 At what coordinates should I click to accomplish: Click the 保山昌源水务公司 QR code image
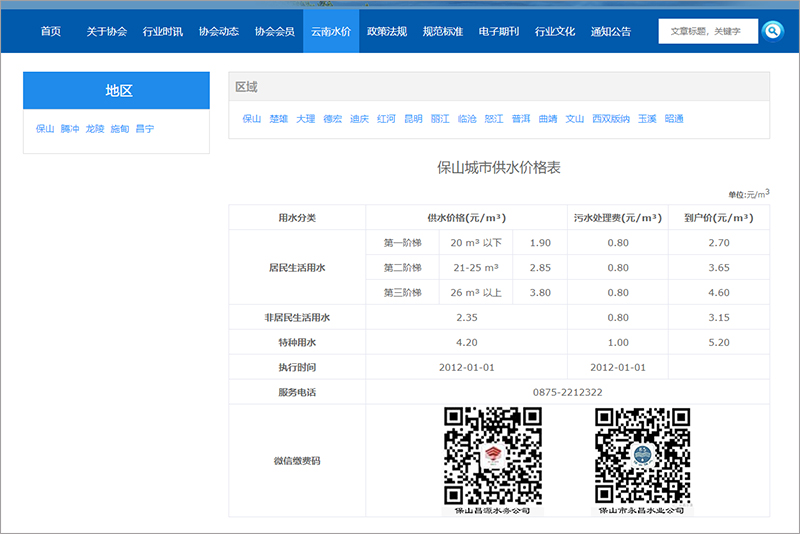pyautogui.click(x=492, y=456)
